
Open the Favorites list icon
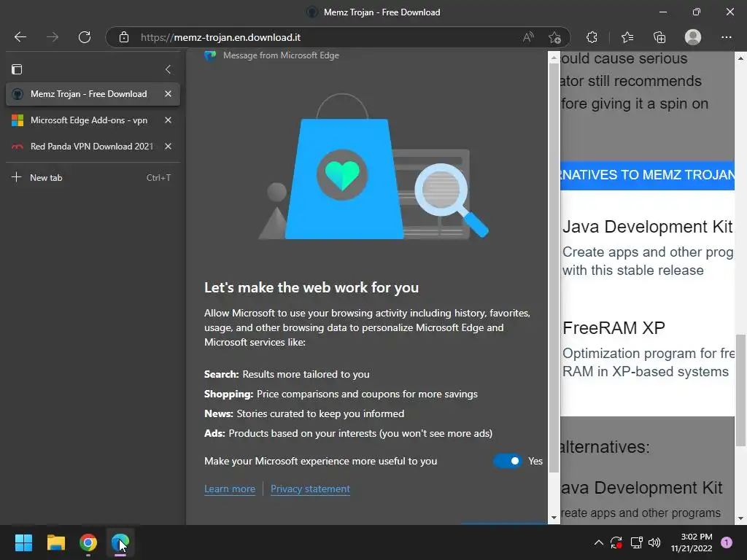click(x=627, y=37)
